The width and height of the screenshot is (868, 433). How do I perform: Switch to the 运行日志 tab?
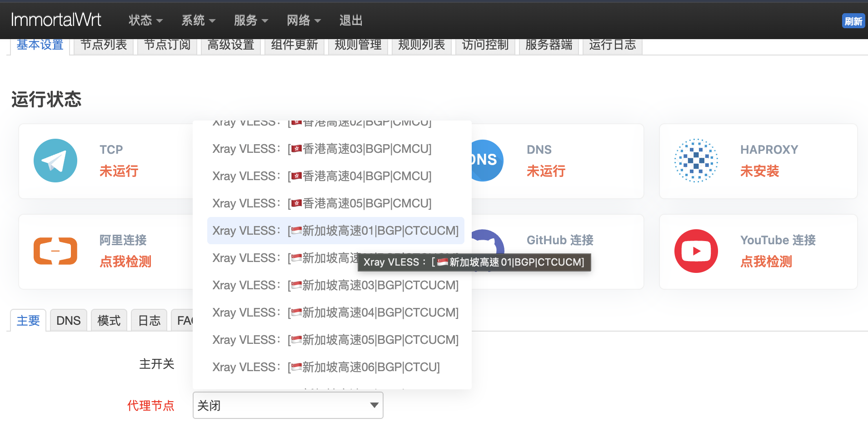[613, 45]
